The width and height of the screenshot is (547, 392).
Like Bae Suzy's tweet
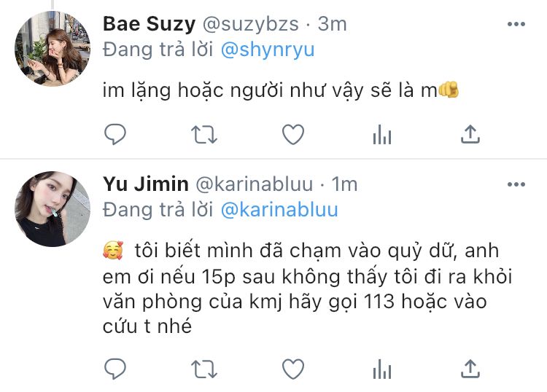[x=293, y=134]
